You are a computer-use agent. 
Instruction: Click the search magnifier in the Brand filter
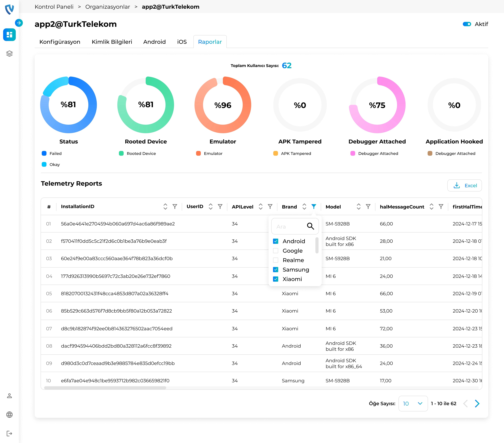pyautogui.click(x=310, y=226)
